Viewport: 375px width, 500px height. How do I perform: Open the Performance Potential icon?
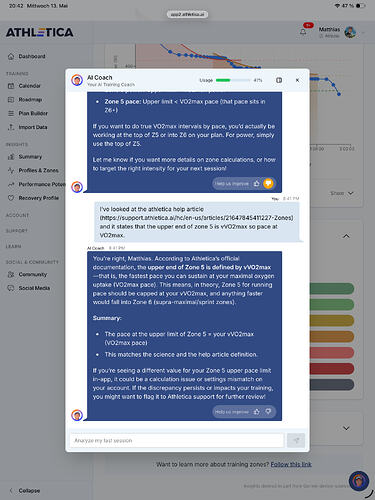(11, 184)
